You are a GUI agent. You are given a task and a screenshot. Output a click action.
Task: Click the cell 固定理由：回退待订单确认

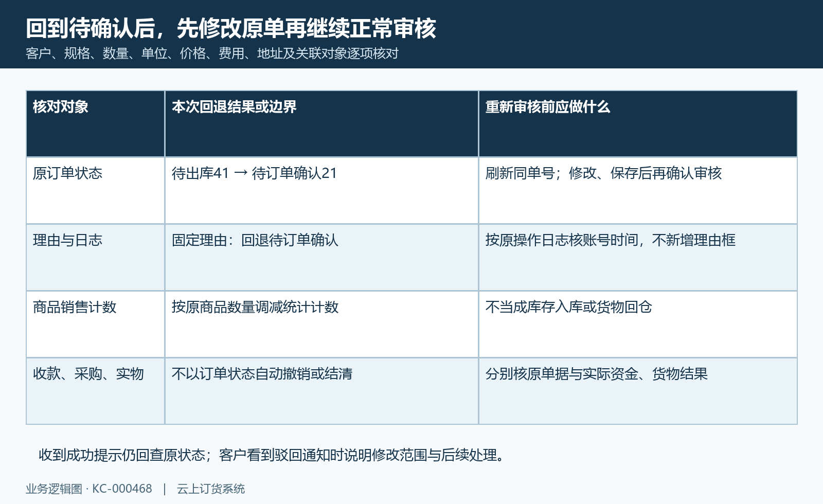(x=321, y=258)
